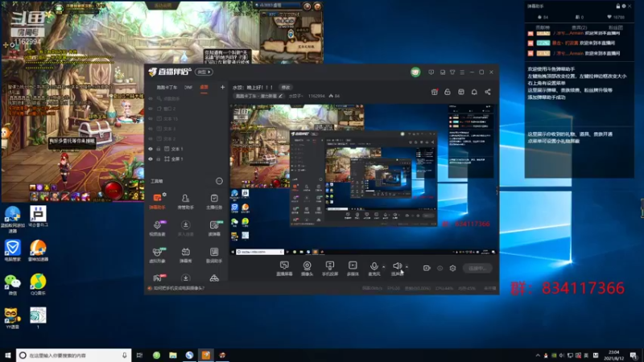Toggle the lock on the 全屏 1 source
Screen dimensions: 644x362
[x=159, y=158]
